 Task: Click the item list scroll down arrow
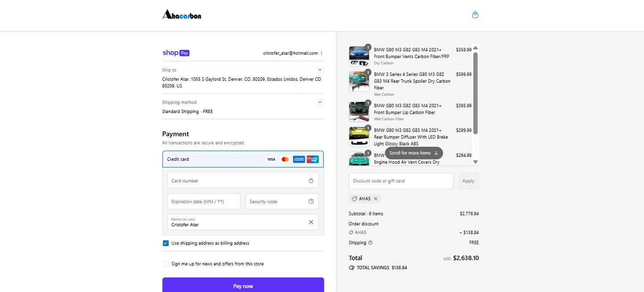(x=475, y=162)
